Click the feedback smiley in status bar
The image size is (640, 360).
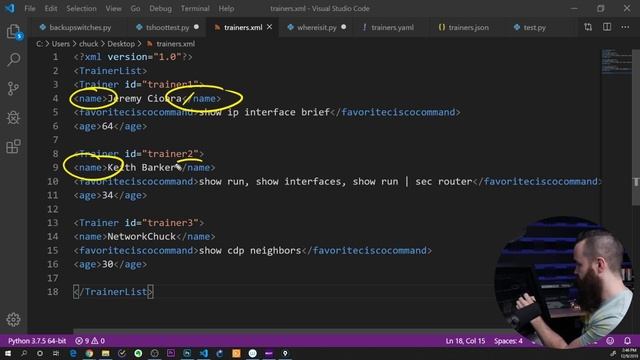[610, 340]
